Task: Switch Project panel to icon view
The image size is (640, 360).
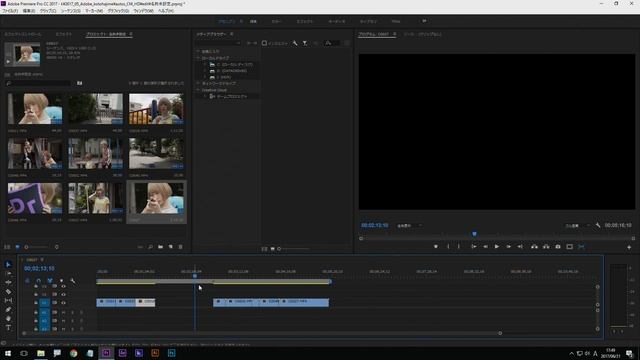Action: (x=17, y=247)
